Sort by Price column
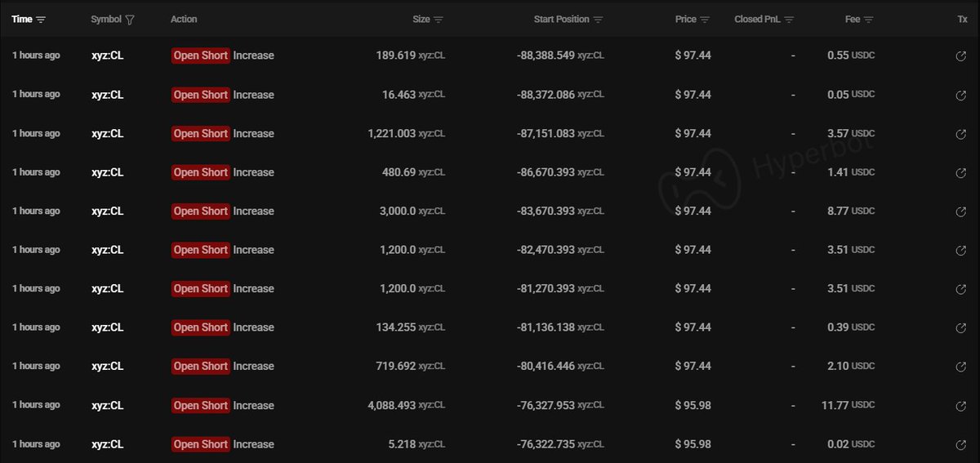The height and width of the screenshot is (463, 980). 705,20
